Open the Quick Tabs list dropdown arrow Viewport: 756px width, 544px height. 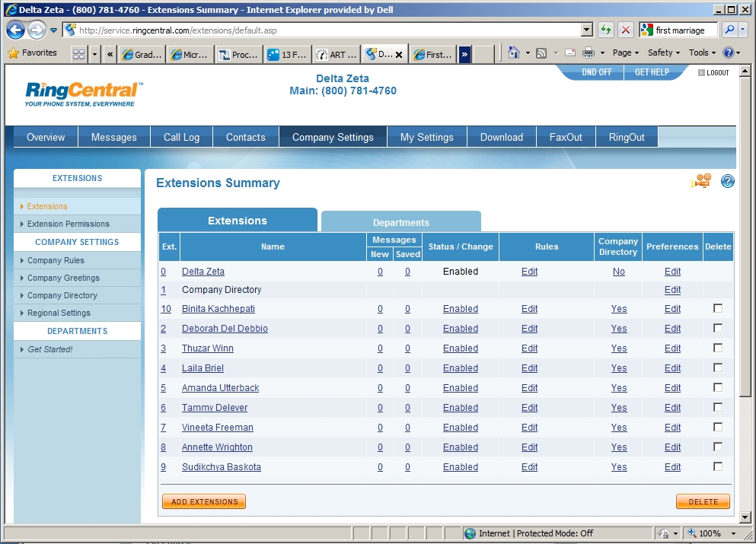coord(94,54)
